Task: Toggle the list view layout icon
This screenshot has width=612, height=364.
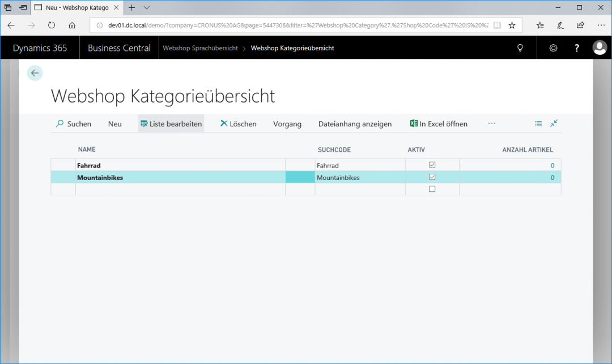Action: pos(538,123)
